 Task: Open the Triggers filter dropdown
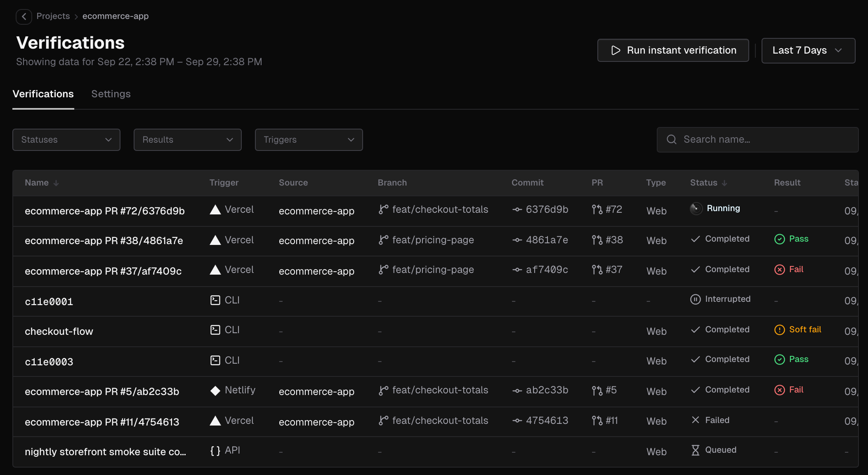(x=309, y=140)
